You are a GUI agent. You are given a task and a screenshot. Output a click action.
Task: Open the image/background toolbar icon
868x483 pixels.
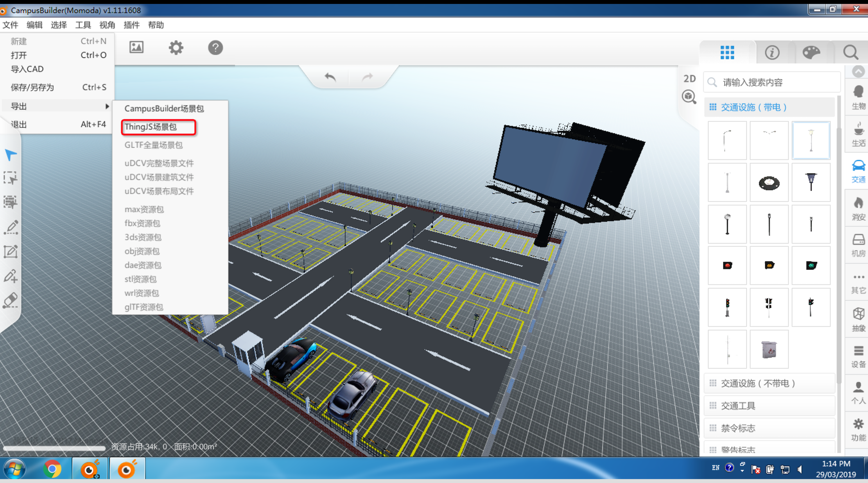click(136, 47)
